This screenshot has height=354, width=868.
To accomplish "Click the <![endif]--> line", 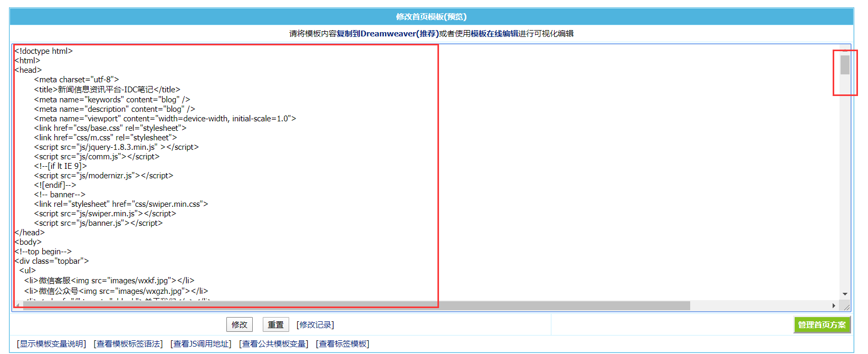I will coord(55,185).
